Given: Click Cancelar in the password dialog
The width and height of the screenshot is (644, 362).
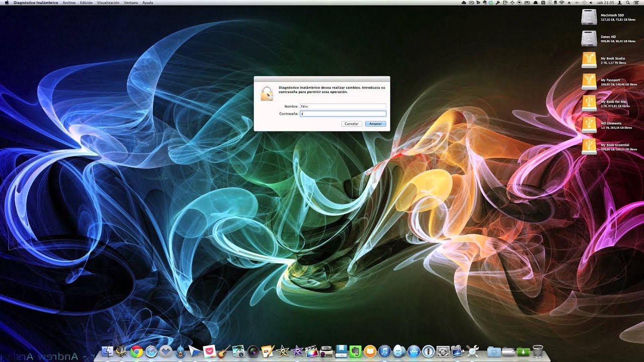Looking at the screenshot, I should [x=352, y=124].
